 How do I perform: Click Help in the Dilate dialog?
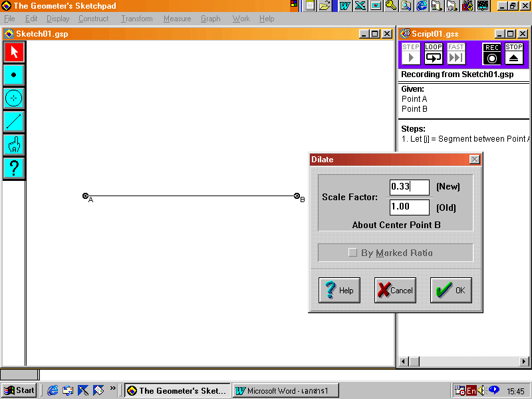click(x=339, y=290)
